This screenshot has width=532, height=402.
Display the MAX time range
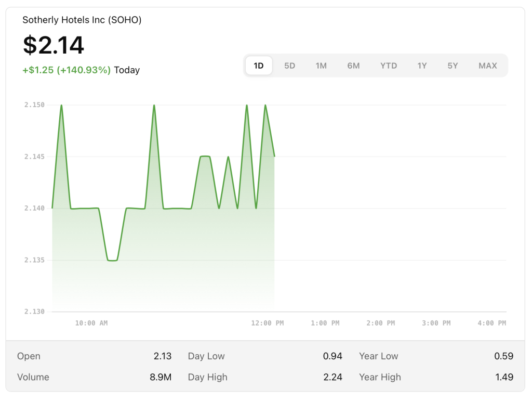(x=487, y=66)
